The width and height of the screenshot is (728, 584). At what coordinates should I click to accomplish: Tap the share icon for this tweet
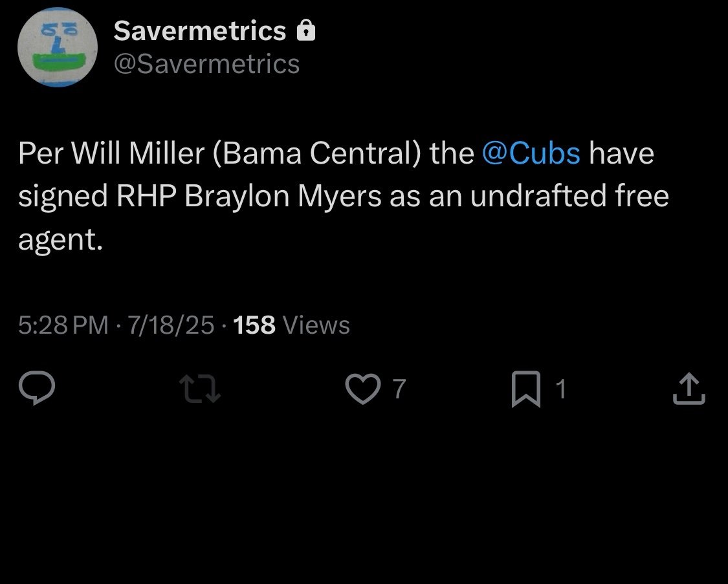pos(689,389)
